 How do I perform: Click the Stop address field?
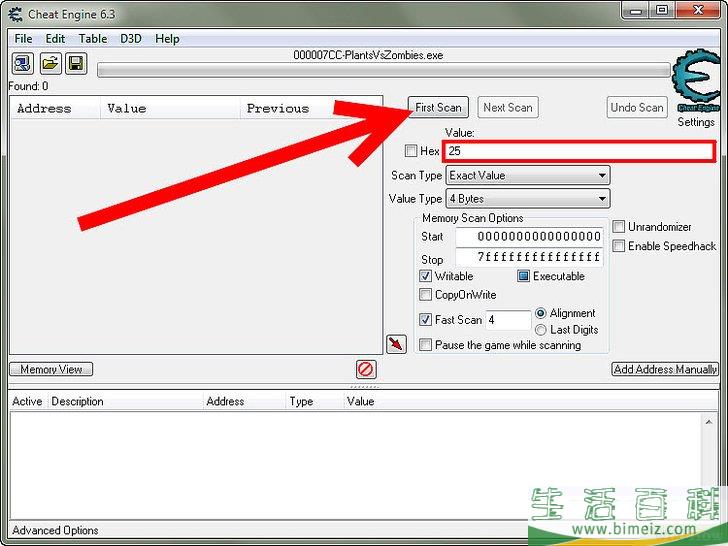pyautogui.click(x=529, y=257)
